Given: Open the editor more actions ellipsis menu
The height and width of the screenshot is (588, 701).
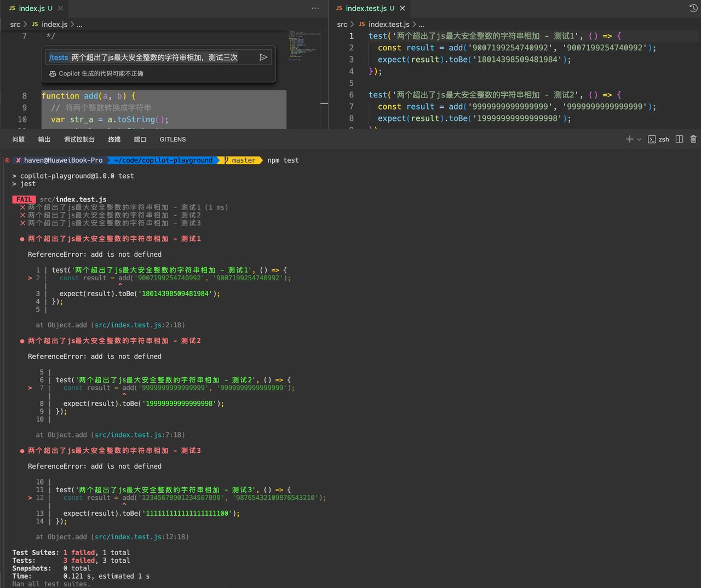Looking at the screenshot, I should [x=315, y=8].
